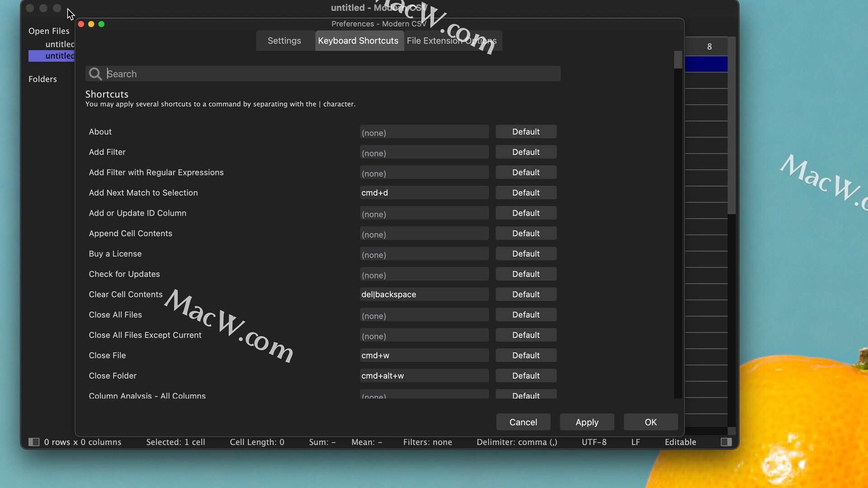Image resolution: width=868 pixels, height=488 pixels.
Task: Reset Buy a License shortcut to Default
Action: pos(526,254)
